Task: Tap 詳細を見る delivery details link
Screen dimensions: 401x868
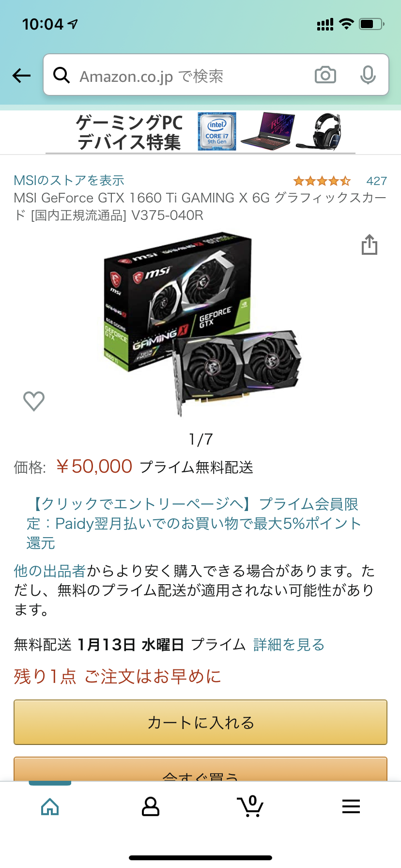Action: (x=289, y=645)
